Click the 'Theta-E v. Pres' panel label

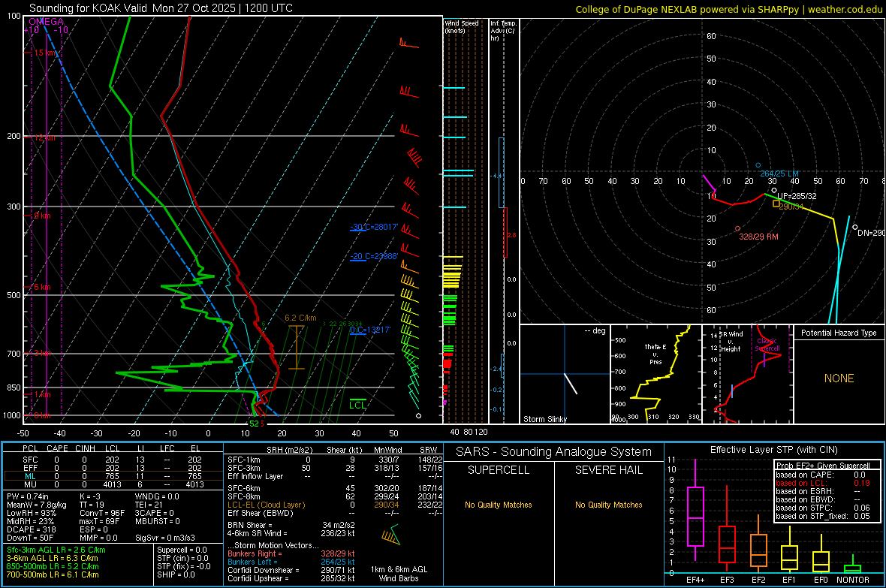(x=655, y=354)
